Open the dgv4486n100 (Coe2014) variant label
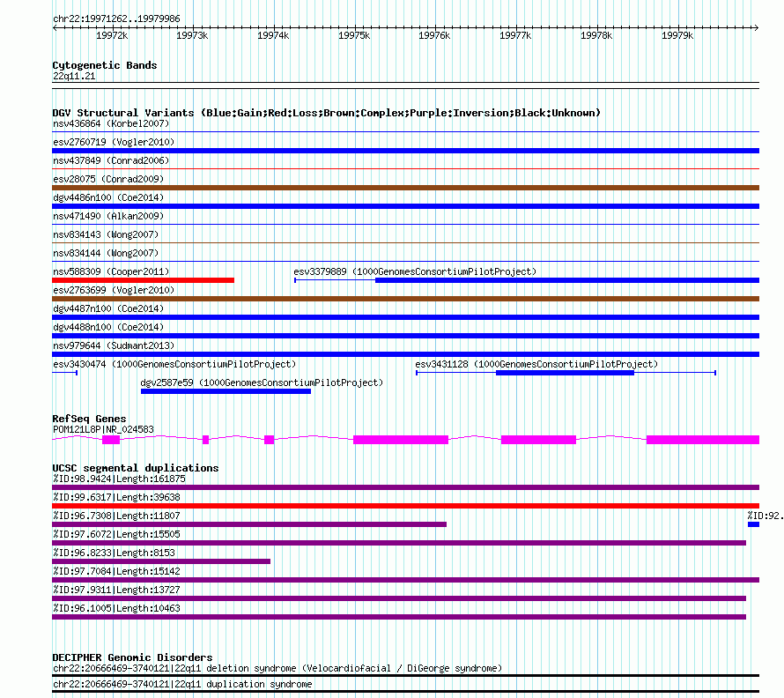This screenshot has height=698, width=784. click(108, 197)
